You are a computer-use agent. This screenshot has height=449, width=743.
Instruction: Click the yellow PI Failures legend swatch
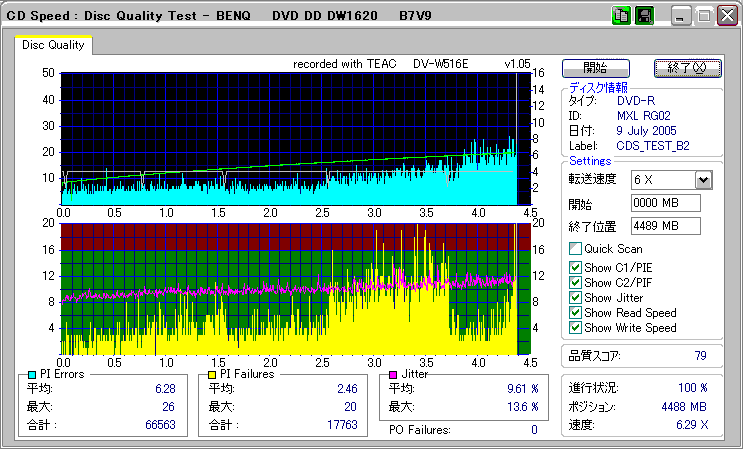pyautogui.click(x=212, y=374)
